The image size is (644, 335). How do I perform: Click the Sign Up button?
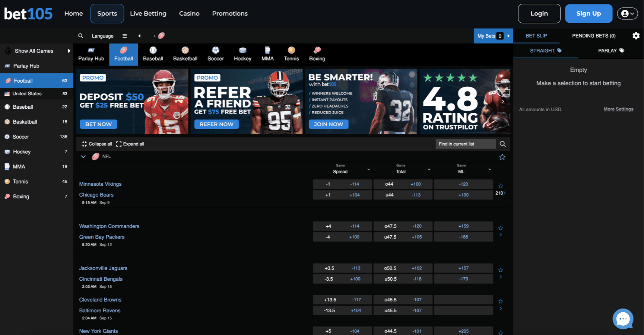pyautogui.click(x=589, y=13)
